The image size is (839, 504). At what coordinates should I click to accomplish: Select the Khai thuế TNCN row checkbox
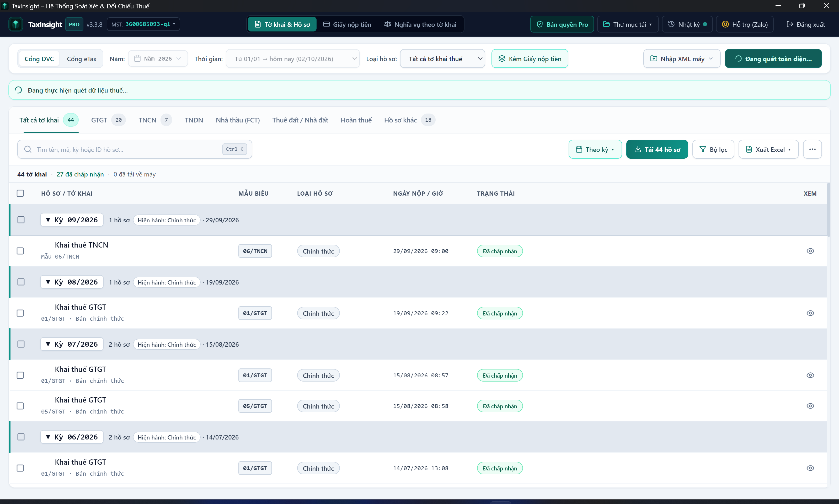(20, 251)
